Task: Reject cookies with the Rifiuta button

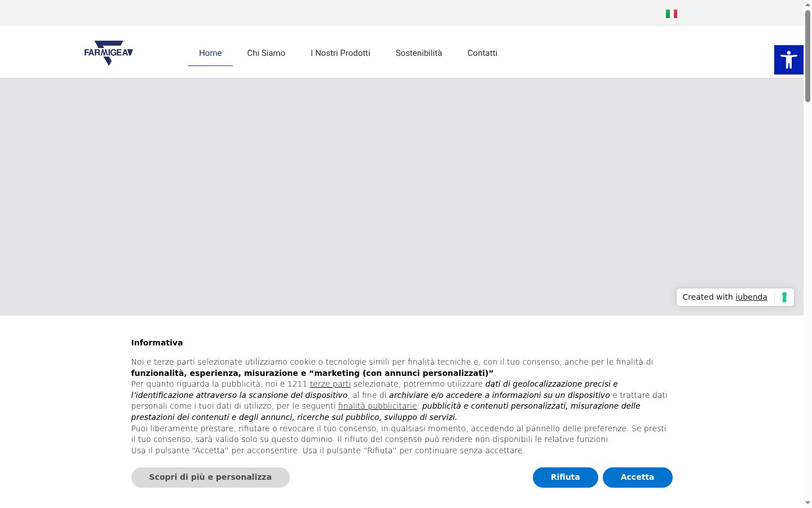Action: point(566,478)
